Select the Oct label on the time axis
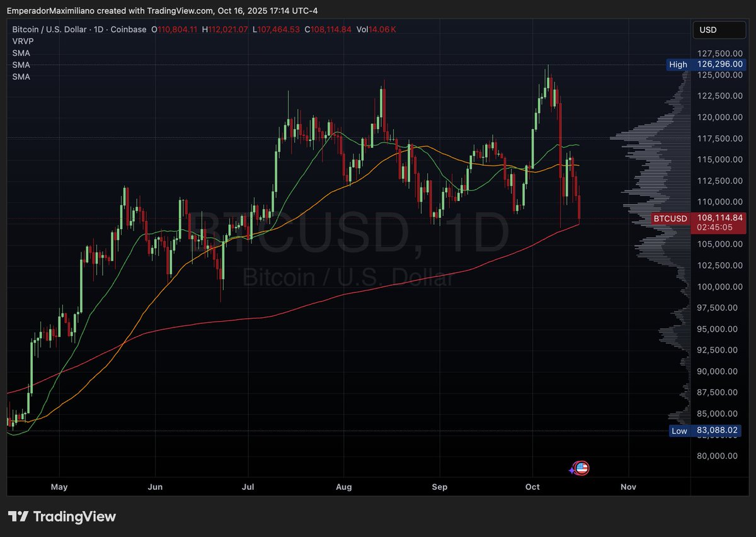756x537 pixels. (532, 487)
